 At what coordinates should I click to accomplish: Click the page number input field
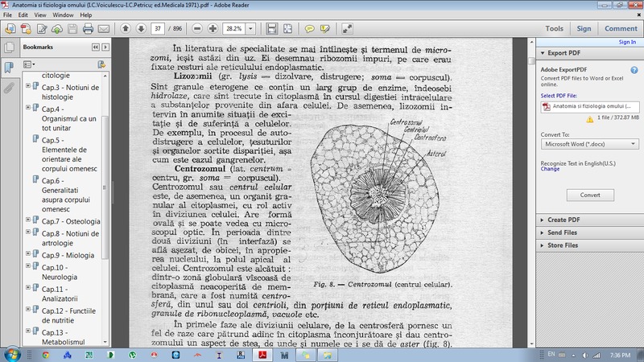pos(158,29)
